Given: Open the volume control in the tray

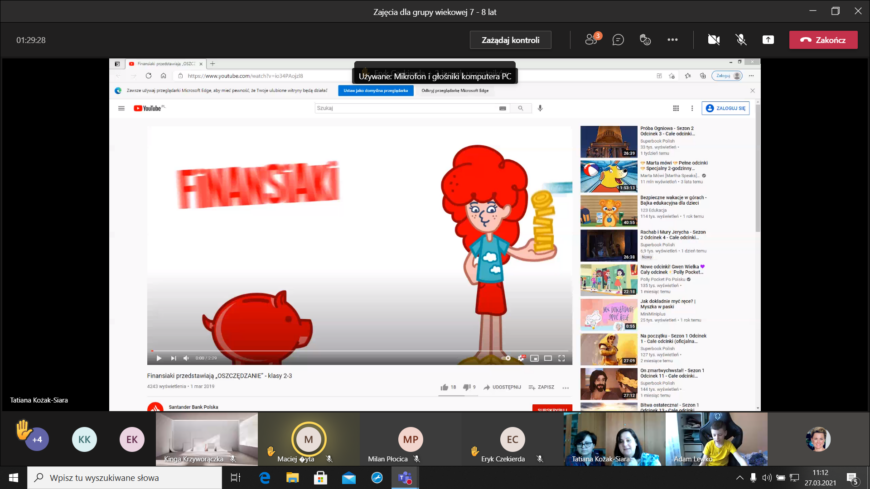Looking at the screenshot, I should coord(767,477).
